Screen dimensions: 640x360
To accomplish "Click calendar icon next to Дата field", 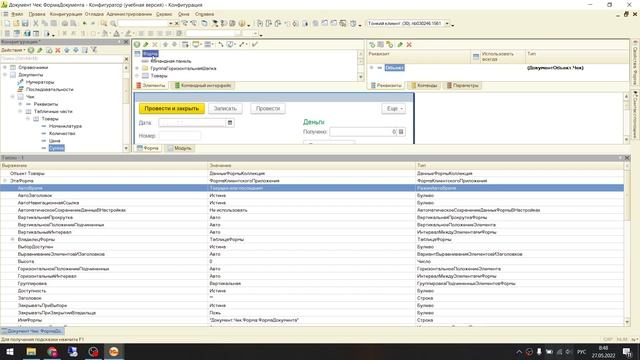I will pyautogui.click(x=230, y=122).
